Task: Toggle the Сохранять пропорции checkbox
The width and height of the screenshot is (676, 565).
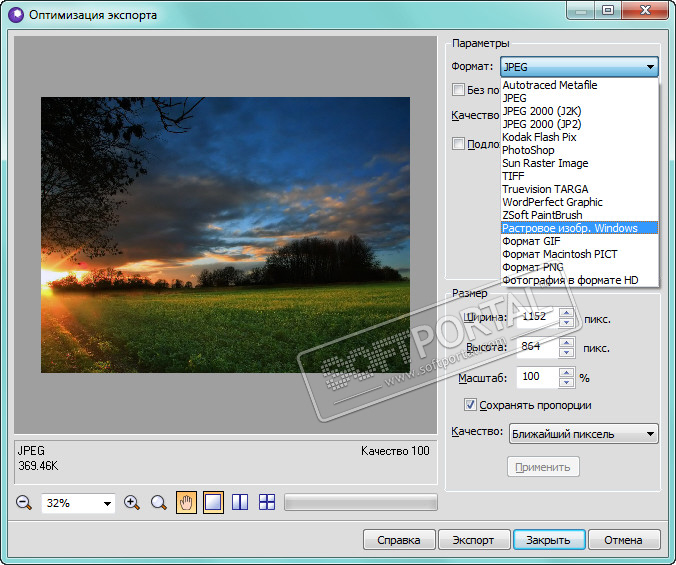Action: pos(470,405)
